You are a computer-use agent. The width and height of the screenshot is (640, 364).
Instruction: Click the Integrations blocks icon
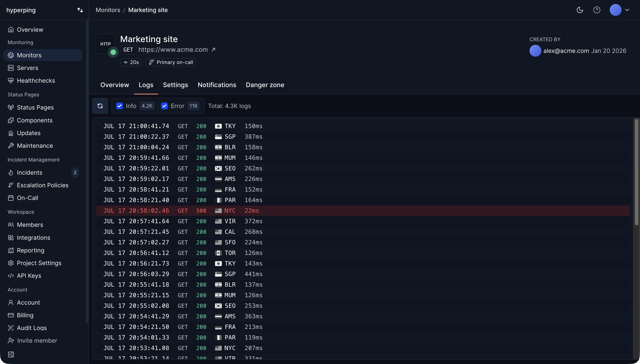11,238
